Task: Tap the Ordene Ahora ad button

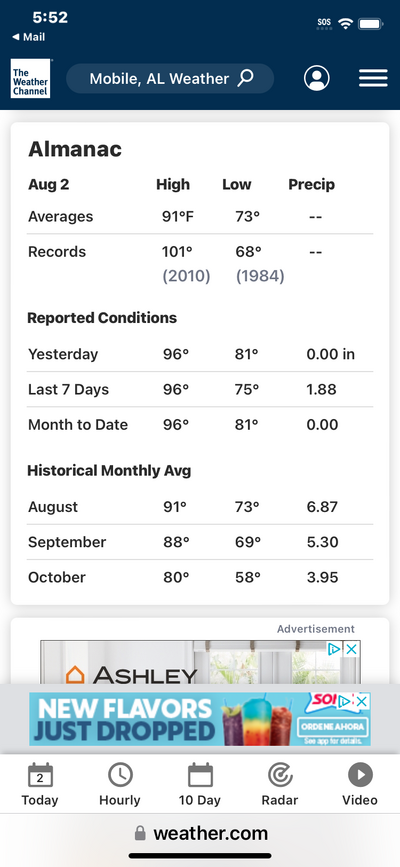Action: click(x=333, y=725)
